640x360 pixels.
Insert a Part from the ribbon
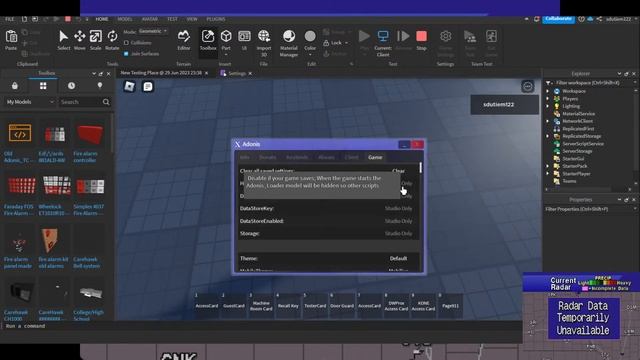pyautogui.click(x=226, y=40)
